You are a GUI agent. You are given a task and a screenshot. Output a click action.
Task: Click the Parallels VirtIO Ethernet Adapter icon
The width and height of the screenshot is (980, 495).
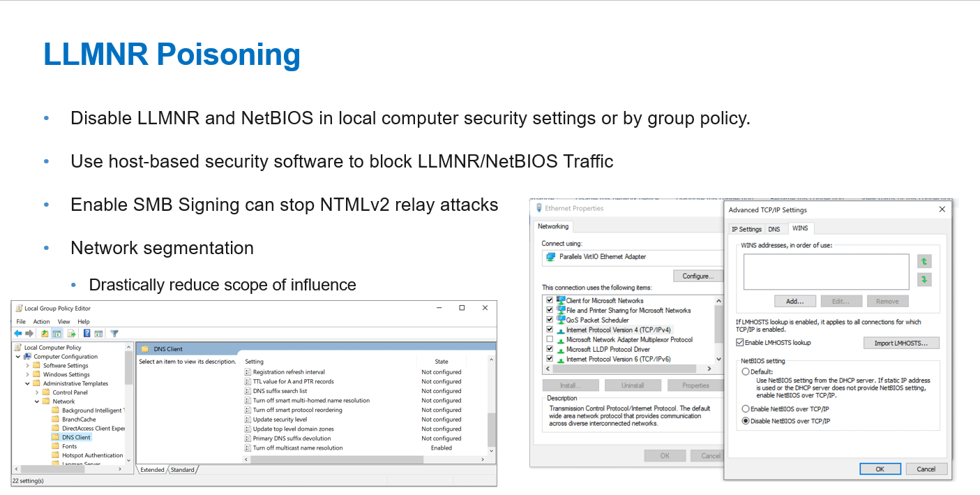coord(550,257)
